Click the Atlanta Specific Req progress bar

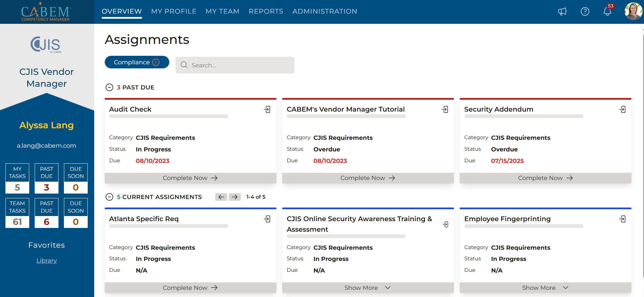pyautogui.click(x=169, y=226)
